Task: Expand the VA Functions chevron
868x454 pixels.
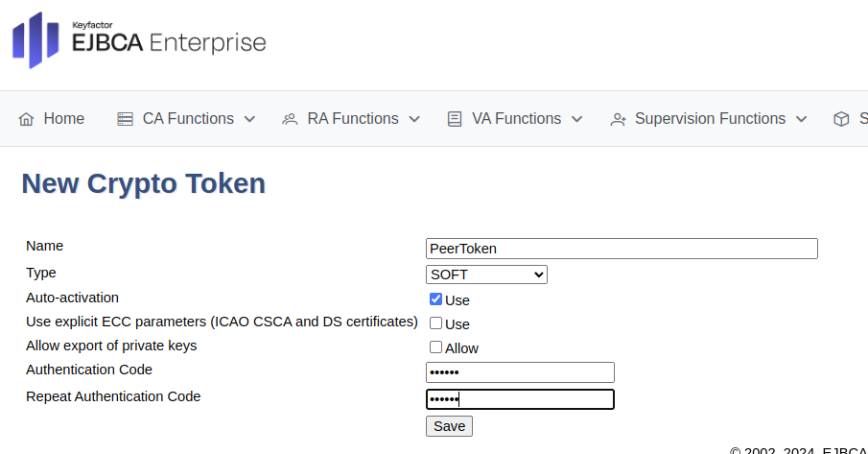Action: [577, 119]
